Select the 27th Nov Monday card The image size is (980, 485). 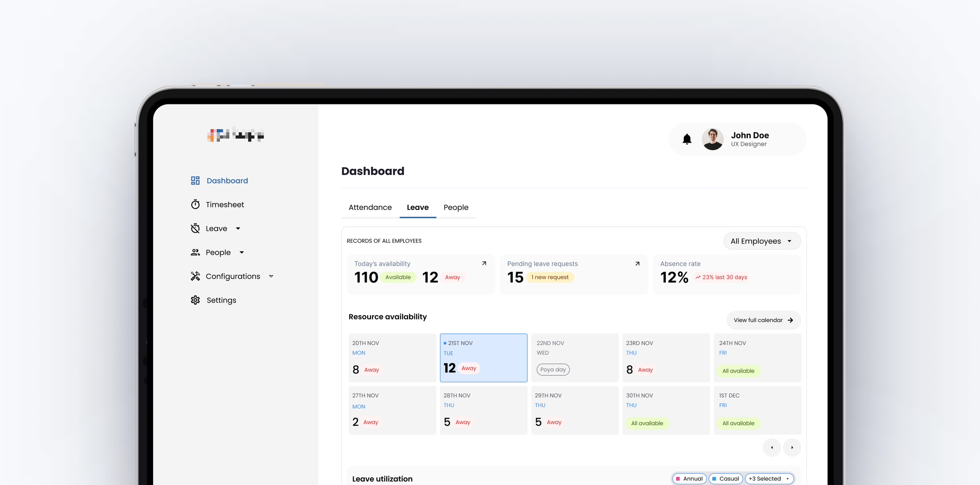392,410
